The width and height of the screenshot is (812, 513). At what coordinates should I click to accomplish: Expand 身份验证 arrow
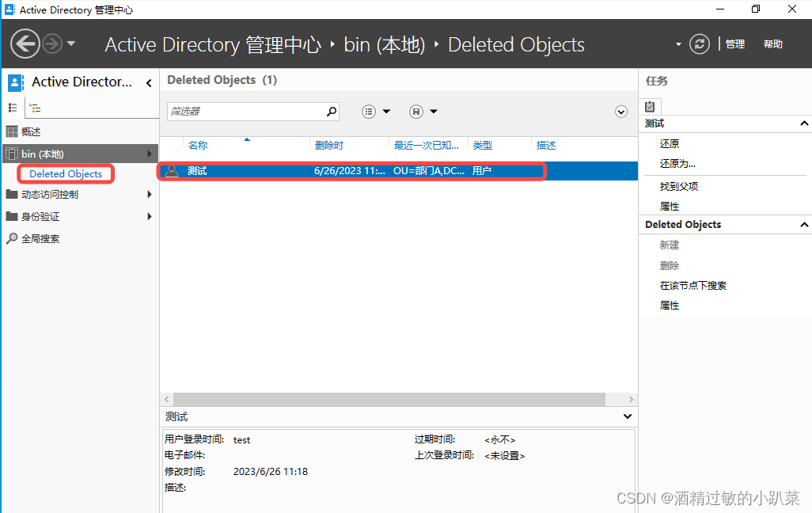pyautogui.click(x=149, y=216)
